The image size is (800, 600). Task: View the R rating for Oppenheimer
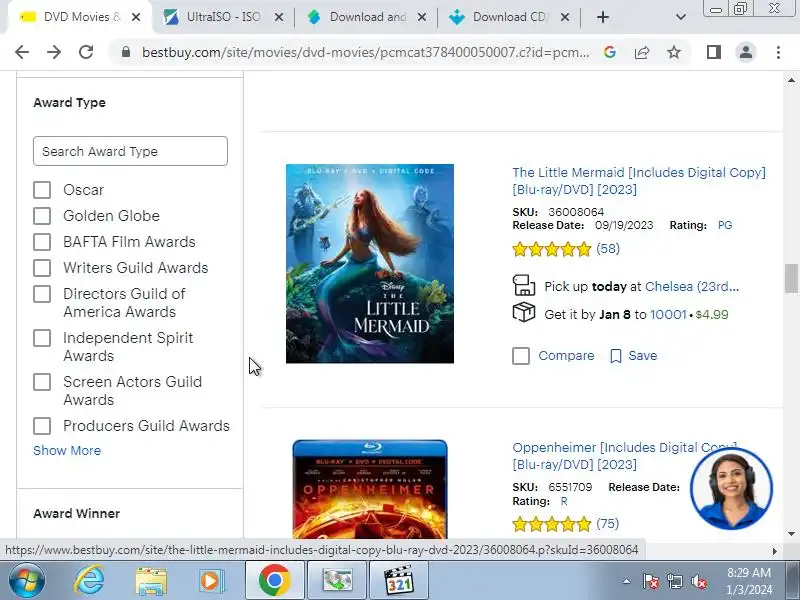tap(564, 502)
